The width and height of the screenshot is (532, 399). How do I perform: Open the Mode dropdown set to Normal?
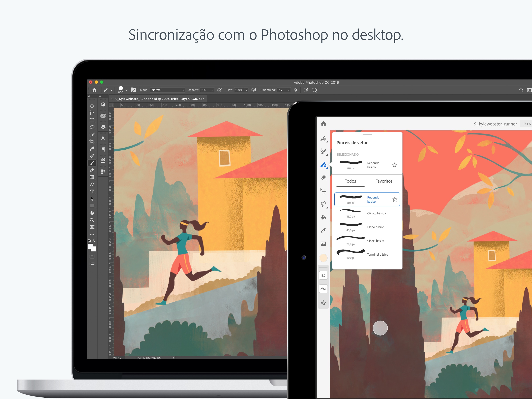click(167, 90)
